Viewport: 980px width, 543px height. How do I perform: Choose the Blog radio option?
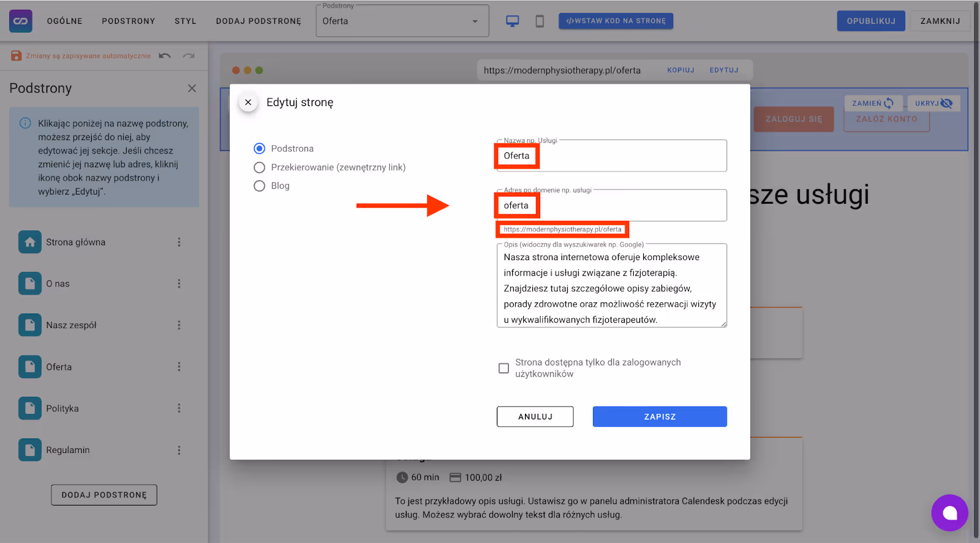[x=260, y=186]
